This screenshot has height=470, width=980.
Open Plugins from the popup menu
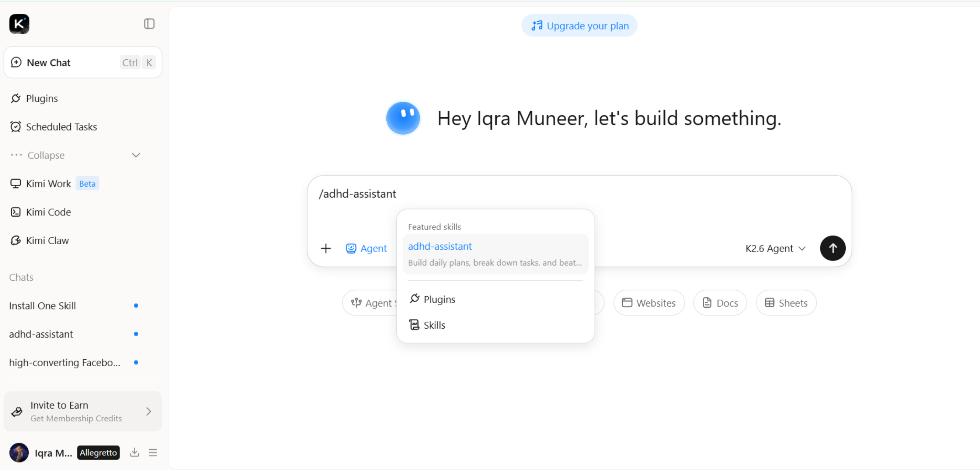pos(495,299)
